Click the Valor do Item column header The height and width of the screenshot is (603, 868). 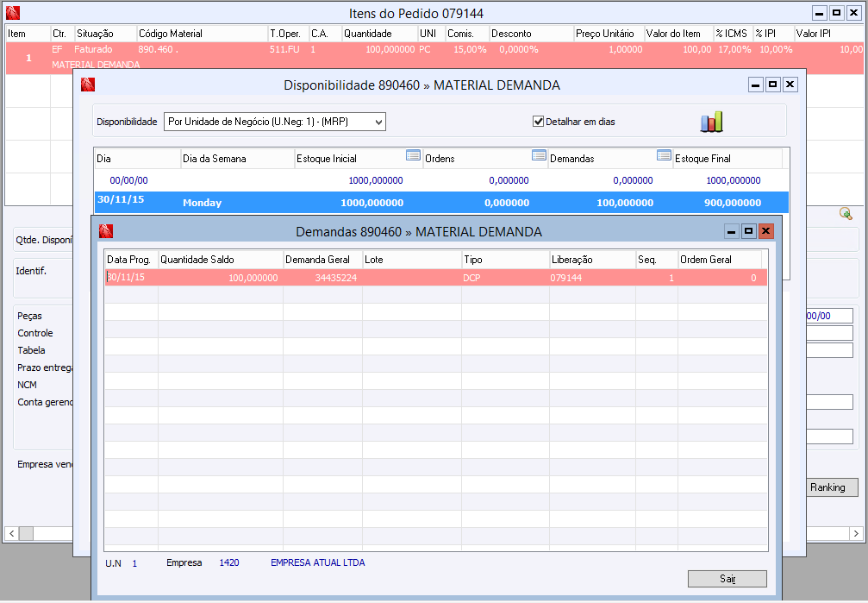678,34
